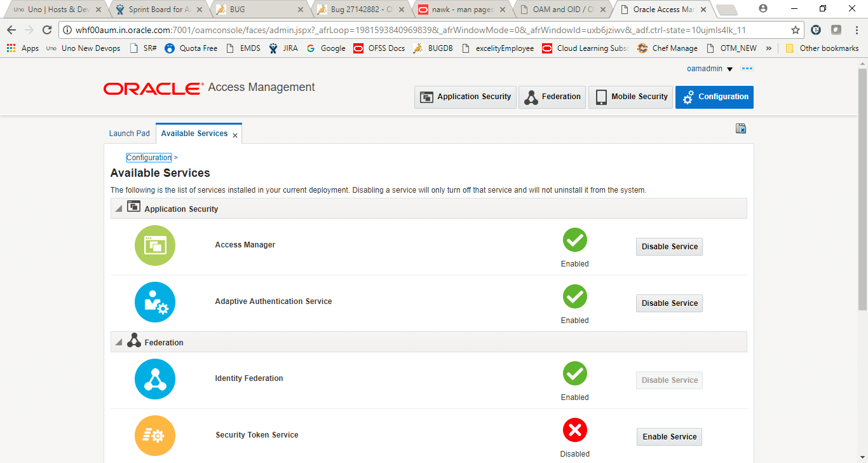This screenshot has height=463, width=868.
Task: Click Adaptive Authentication green Enabled checkmark
Action: (x=575, y=296)
